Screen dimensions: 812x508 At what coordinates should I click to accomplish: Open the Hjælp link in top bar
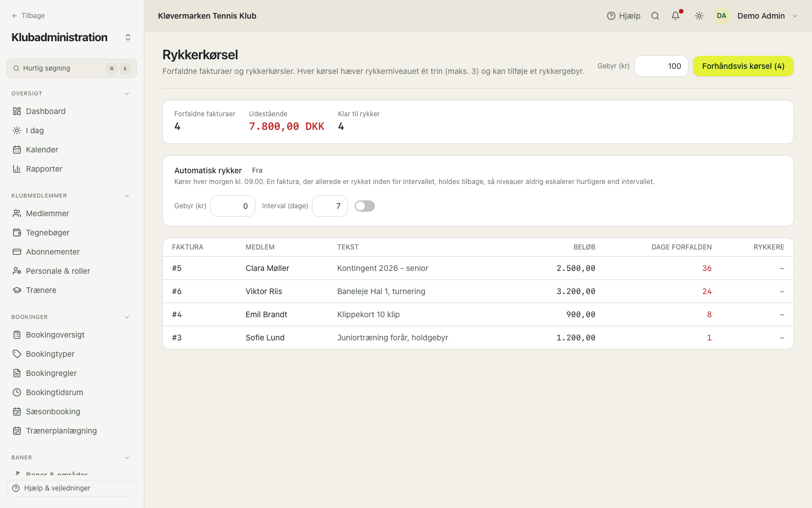tap(624, 16)
